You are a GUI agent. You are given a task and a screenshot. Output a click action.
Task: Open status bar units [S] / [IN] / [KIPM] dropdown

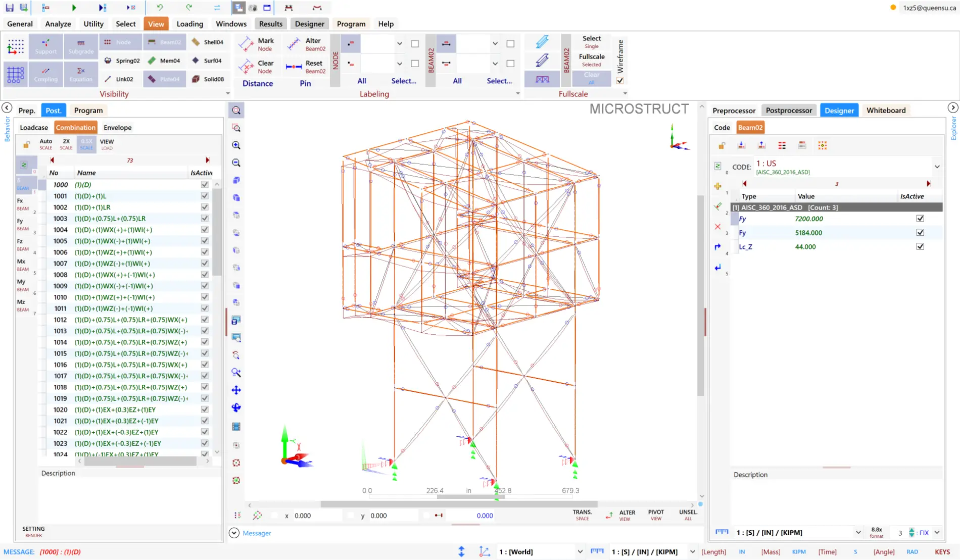click(692, 552)
